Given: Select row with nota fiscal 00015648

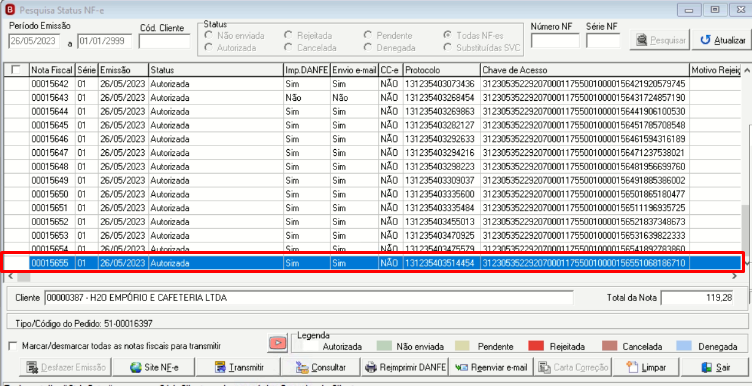Looking at the screenshot, I should coord(373,167).
